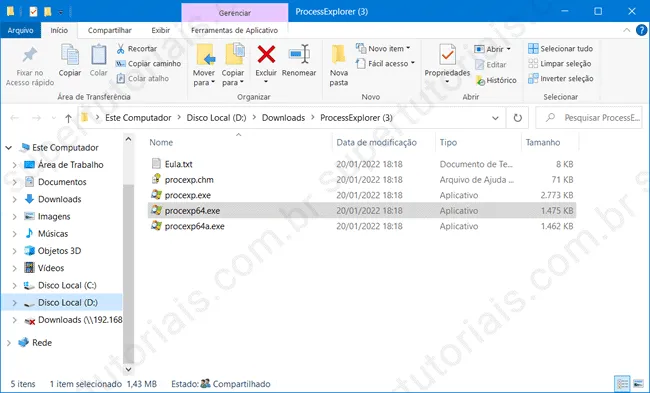This screenshot has width=650, height=393.
Task: Select the Início ribbon tab
Action: (x=59, y=30)
